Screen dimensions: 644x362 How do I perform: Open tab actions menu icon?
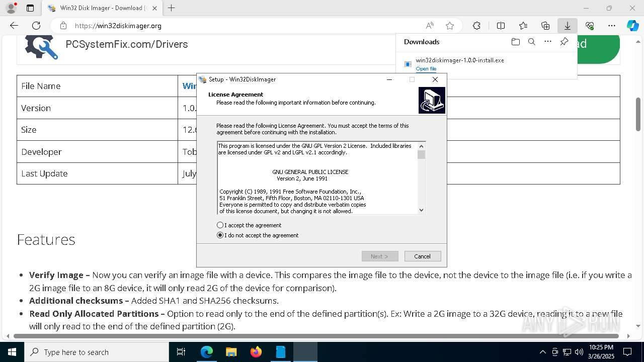click(x=30, y=8)
